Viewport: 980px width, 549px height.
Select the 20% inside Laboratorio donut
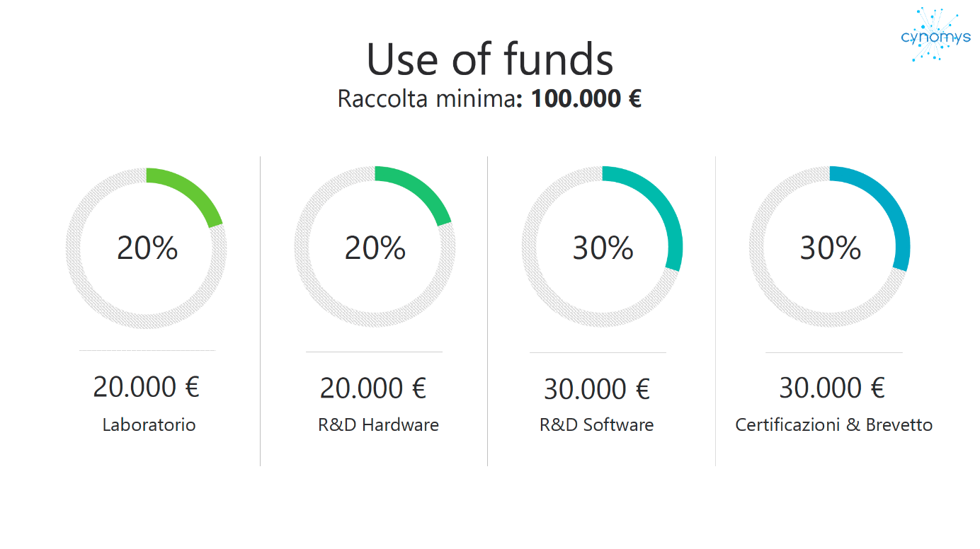147,248
